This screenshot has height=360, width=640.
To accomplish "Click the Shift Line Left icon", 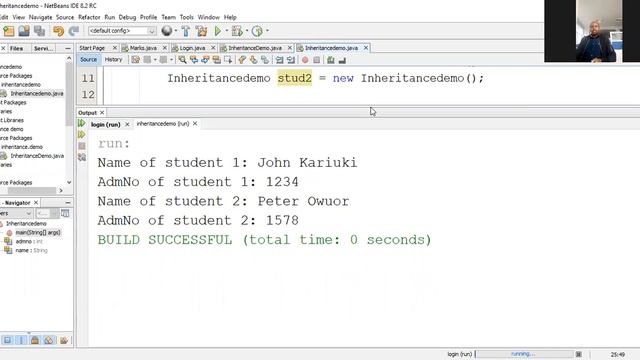I will (280, 60).
